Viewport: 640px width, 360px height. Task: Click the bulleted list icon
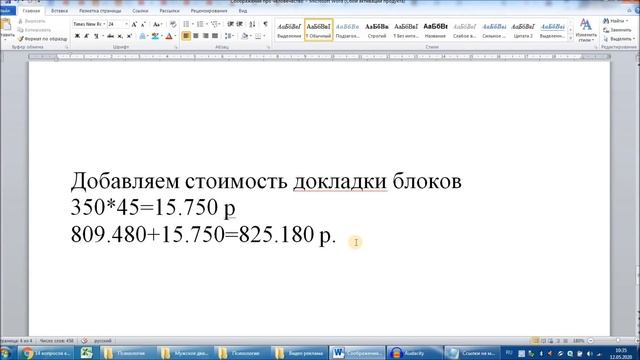pyautogui.click(x=187, y=24)
